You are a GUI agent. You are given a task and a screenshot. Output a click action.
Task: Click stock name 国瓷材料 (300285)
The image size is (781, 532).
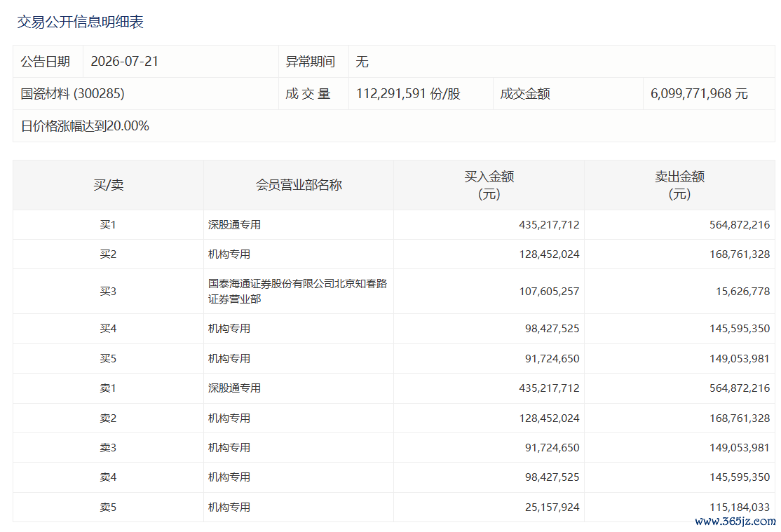coord(73,94)
